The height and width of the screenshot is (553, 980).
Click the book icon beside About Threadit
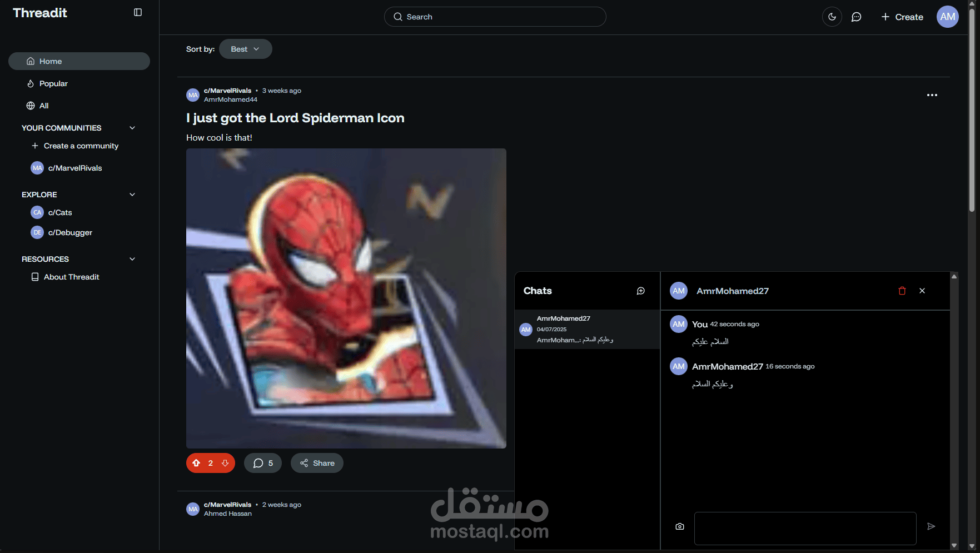pos(35,277)
